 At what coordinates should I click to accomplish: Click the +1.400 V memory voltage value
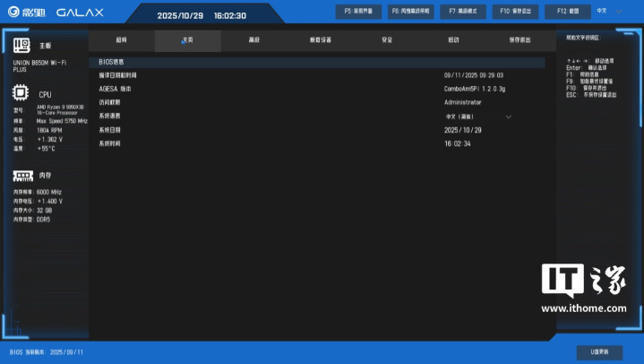coord(49,201)
